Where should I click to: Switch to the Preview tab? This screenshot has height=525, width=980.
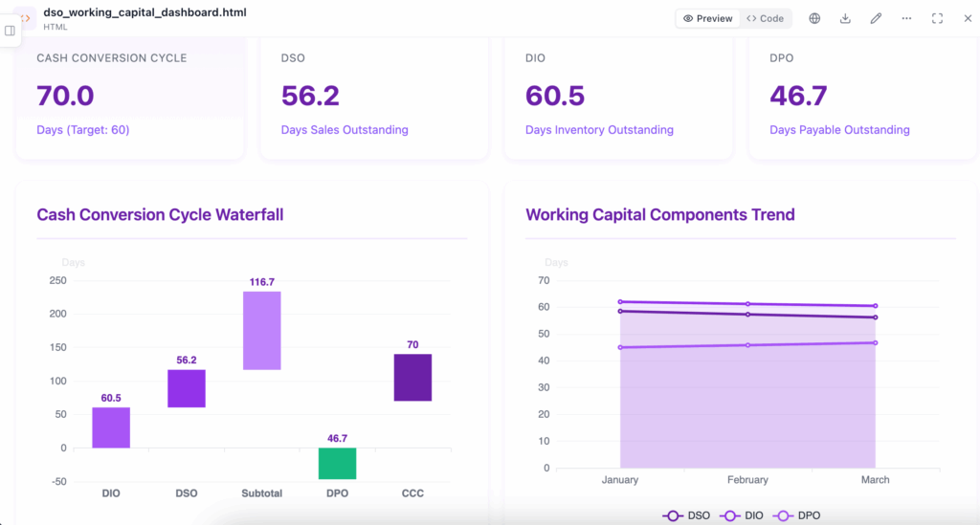point(707,19)
